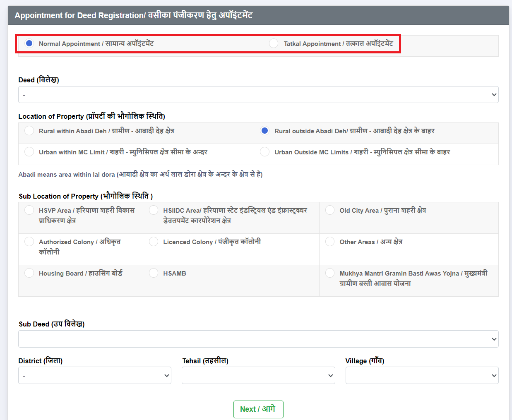Open the Deed dropdown list

click(258, 95)
